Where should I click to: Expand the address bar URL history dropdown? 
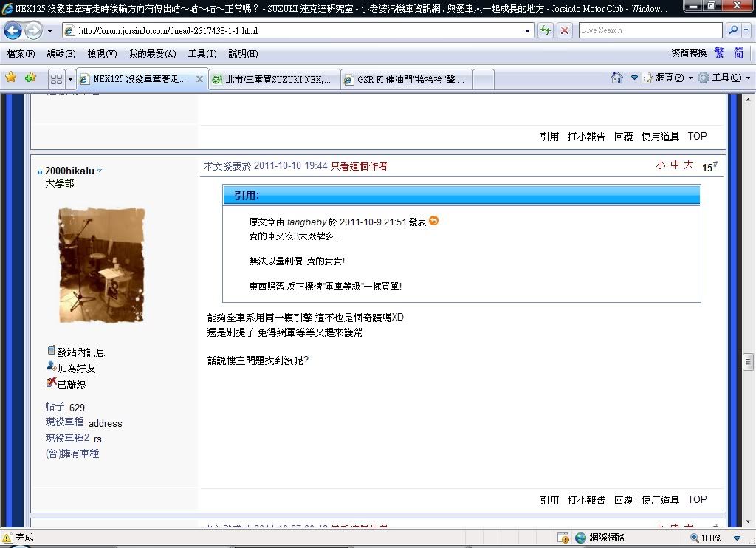528,31
